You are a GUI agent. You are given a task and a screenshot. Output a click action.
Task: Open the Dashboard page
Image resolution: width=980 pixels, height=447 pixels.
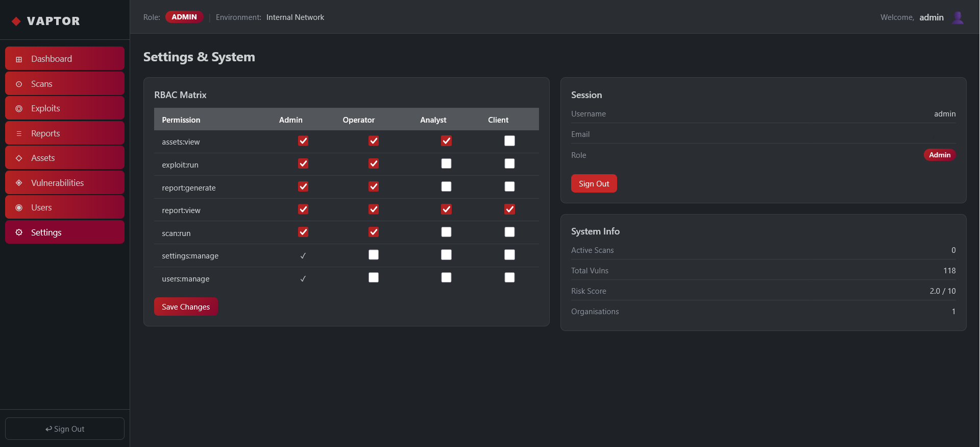pos(65,58)
